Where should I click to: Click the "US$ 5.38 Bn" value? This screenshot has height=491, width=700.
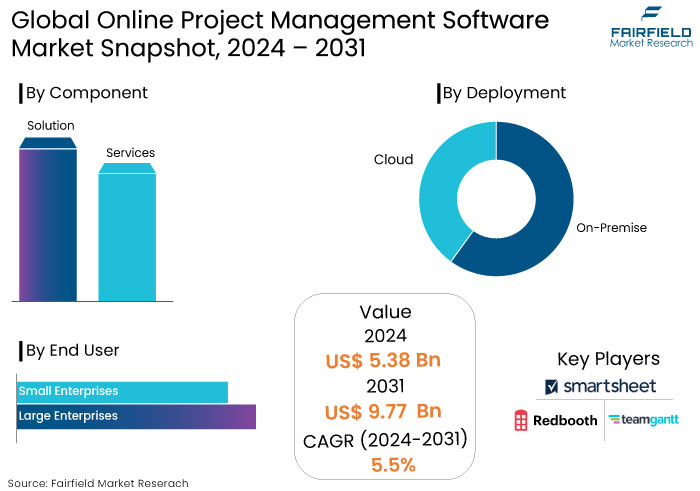pos(383,360)
